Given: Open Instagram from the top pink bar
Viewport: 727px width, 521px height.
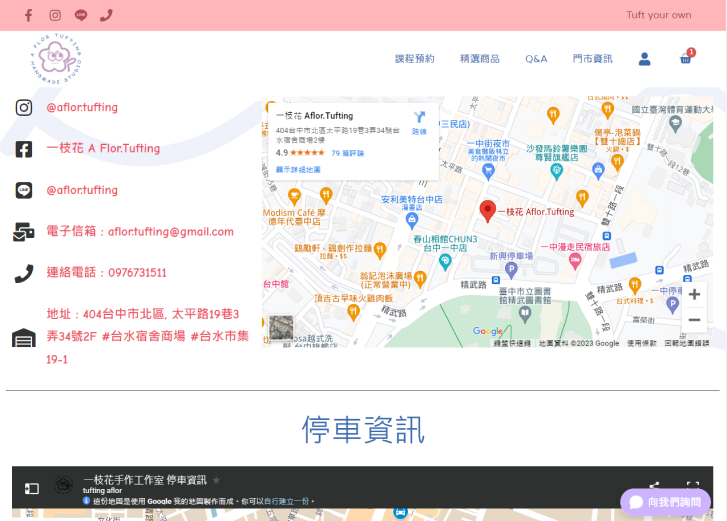Looking at the screenshot, I should tap(55, 15).
